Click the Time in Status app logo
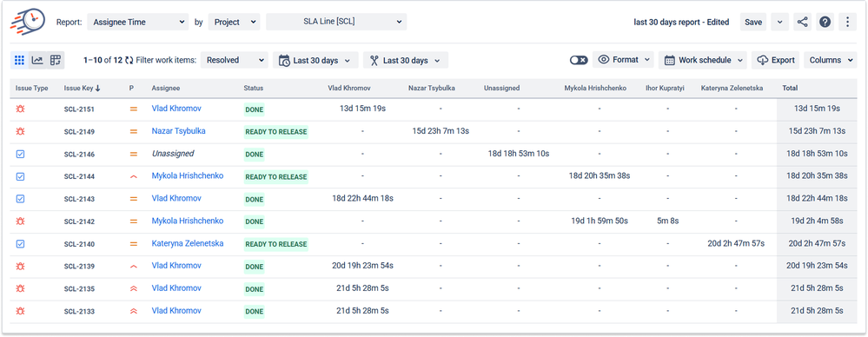Viewport: 868px width, 337px height. (28, 21)
